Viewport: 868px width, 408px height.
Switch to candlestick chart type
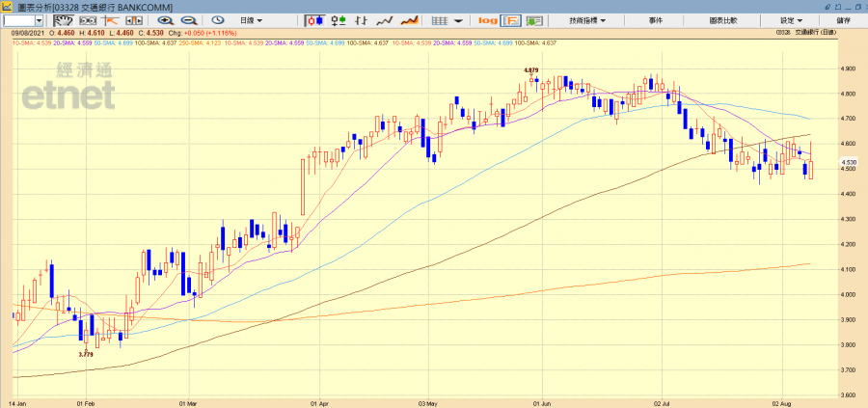coord(315,20)
